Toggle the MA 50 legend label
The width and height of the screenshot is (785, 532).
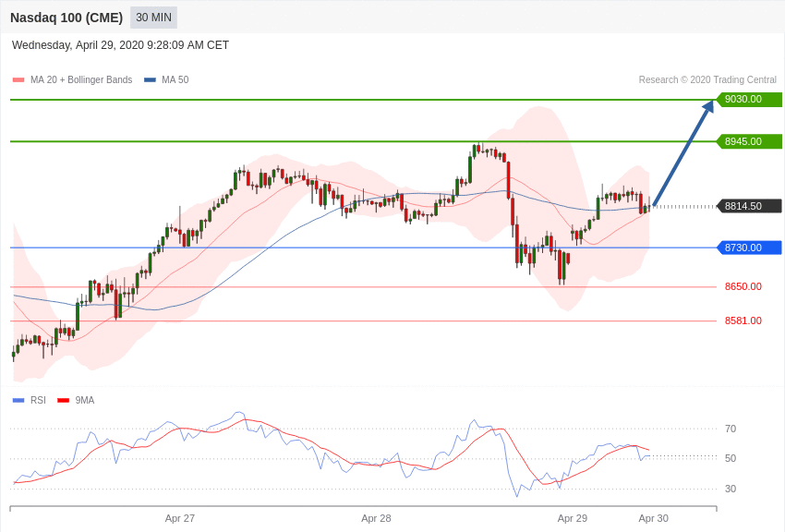175,80
